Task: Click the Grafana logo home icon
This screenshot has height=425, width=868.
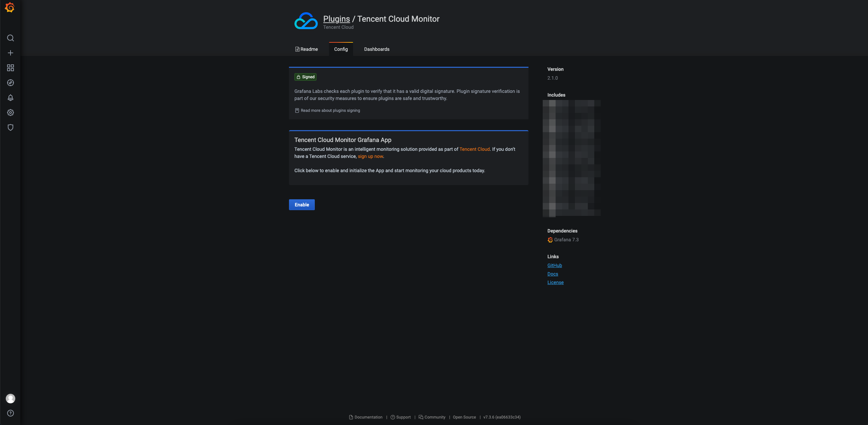Action: 10,7
